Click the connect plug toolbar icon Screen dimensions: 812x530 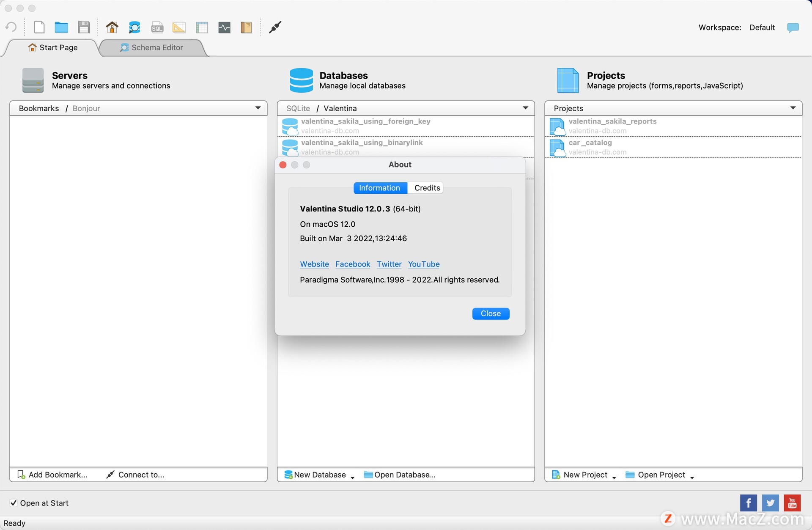point(275,27)
